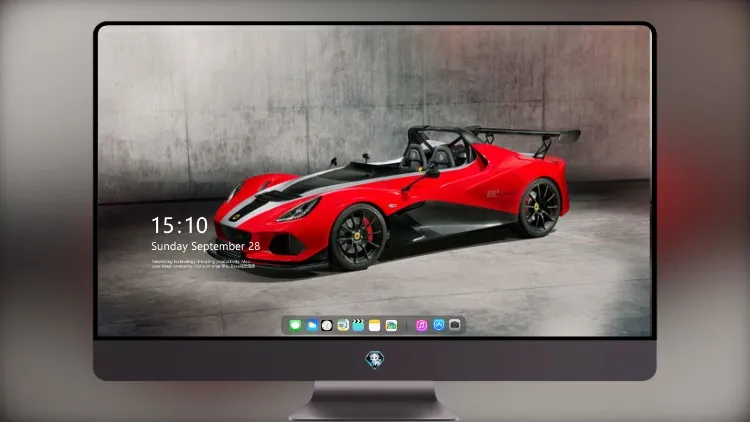Click the 15:10 clock widget
750x422 pixels.
click(179, 225)
